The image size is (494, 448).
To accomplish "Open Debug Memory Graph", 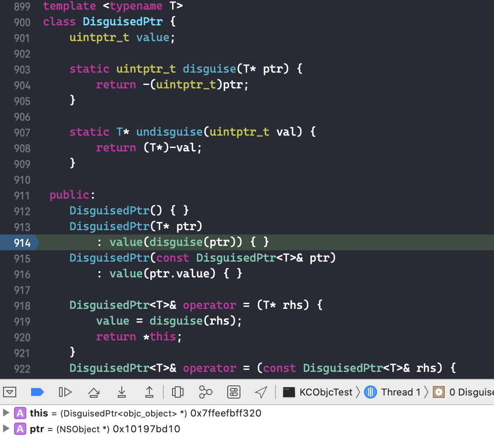I will coord(205,392).
